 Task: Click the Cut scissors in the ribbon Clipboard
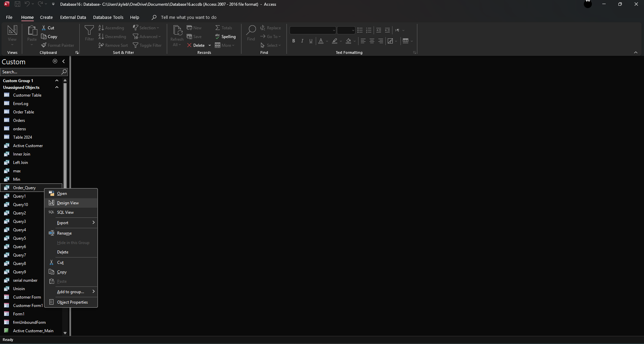point(44,28)
